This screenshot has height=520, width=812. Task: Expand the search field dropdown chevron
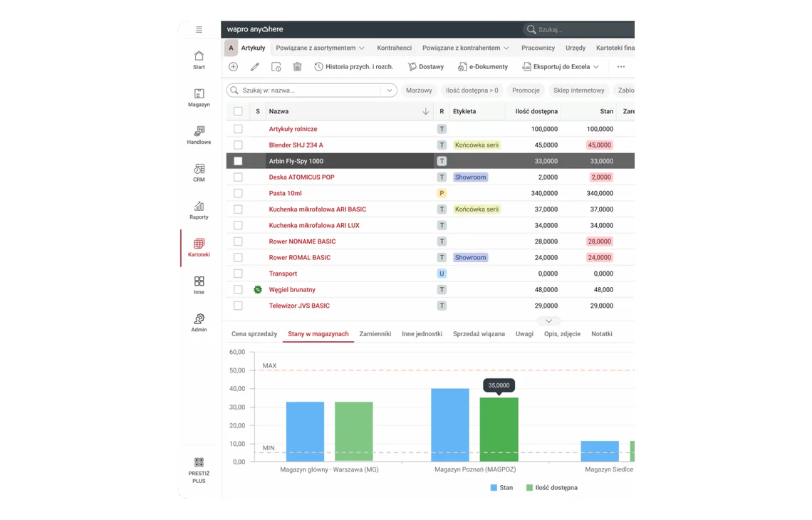pos(389,90)
